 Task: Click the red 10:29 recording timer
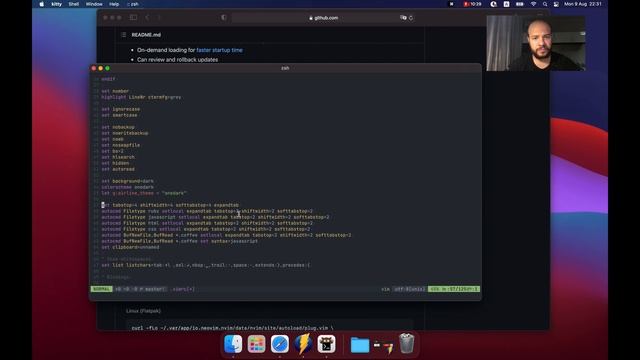473,4
